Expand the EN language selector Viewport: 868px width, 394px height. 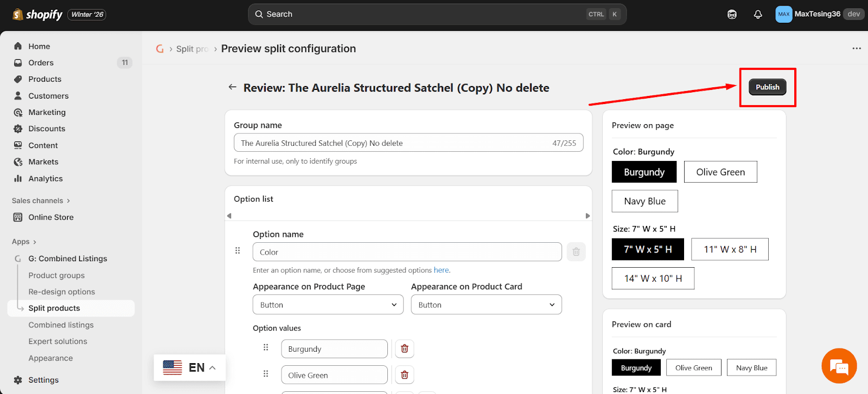coord(189,367)
